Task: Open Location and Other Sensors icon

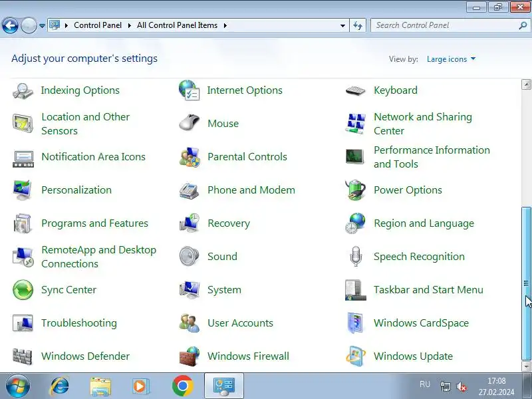Action: [x=23, y=124]
